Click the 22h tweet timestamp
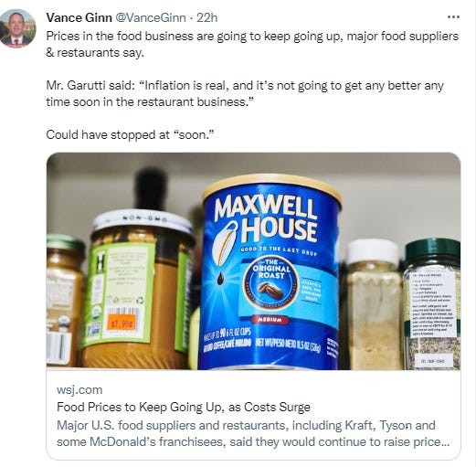This screenshot has height=467, width=476. click(207, 17)
